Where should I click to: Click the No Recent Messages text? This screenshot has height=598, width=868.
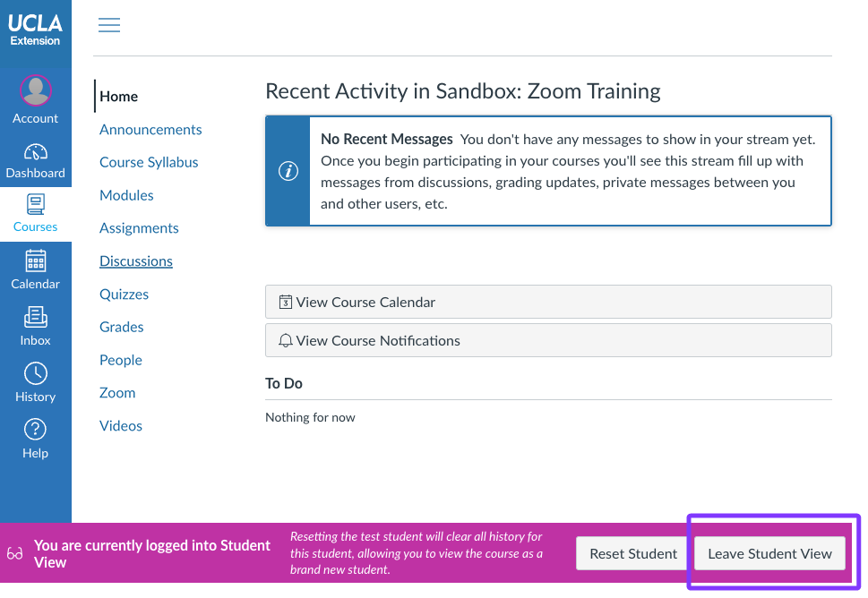[x=386, y=139]
